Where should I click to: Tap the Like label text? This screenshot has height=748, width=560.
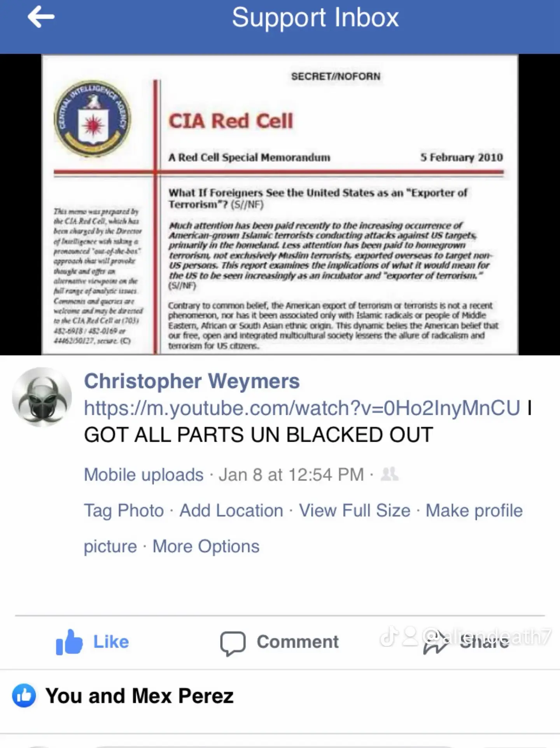pos(111,642)
